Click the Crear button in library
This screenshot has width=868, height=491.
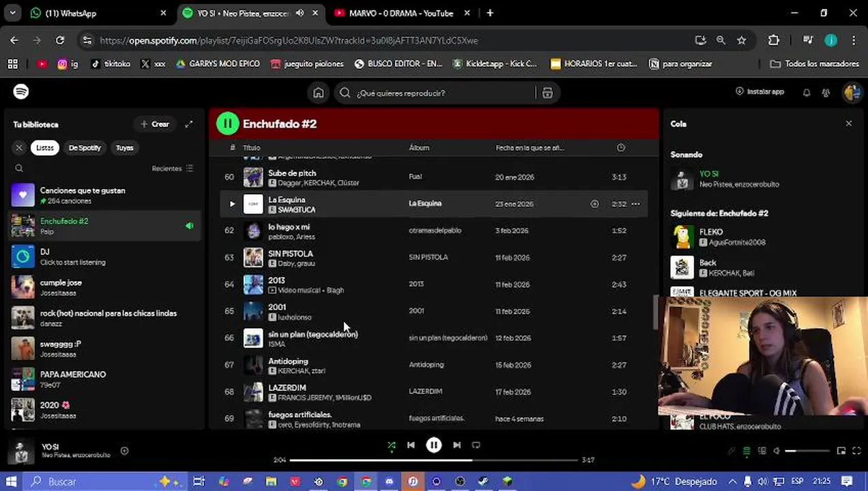click(154, 124)
